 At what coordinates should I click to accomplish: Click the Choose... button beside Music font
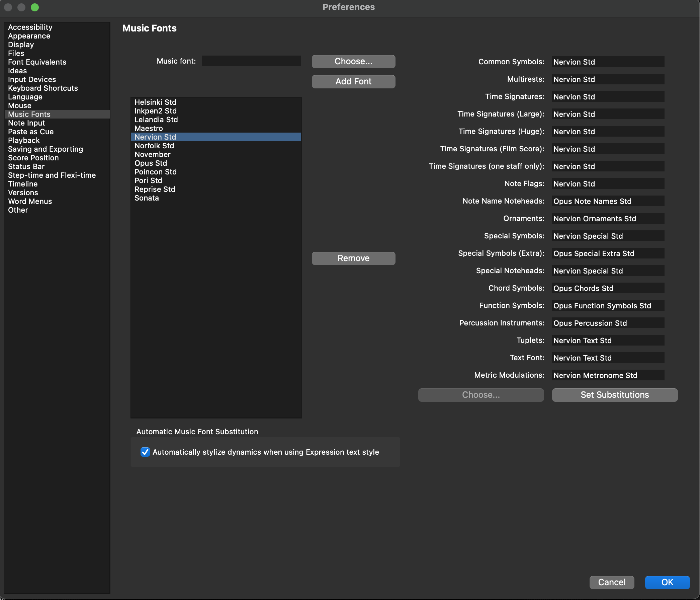point(353,62)
